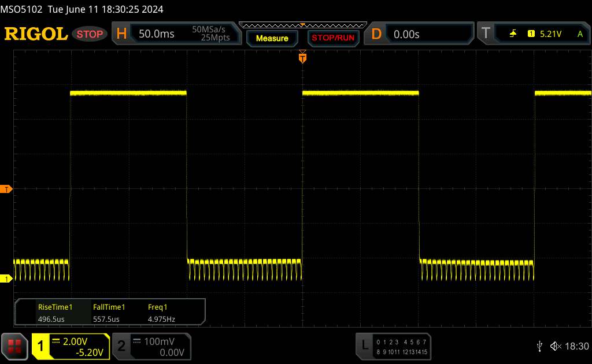Select the orange D delay icon

tap(376, 34)
